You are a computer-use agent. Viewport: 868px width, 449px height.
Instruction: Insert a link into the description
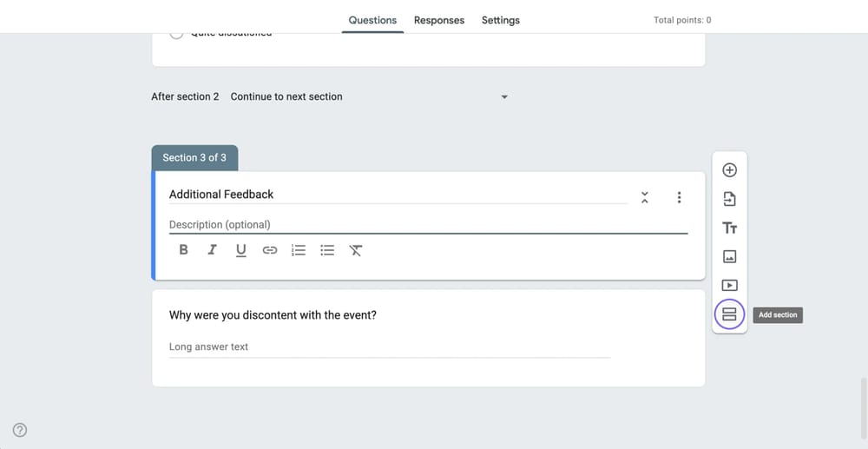[270, 250]
